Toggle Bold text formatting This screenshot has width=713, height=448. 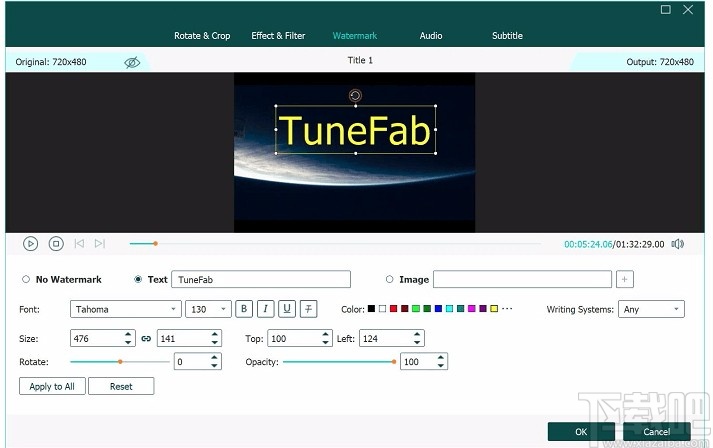[244, 309]
